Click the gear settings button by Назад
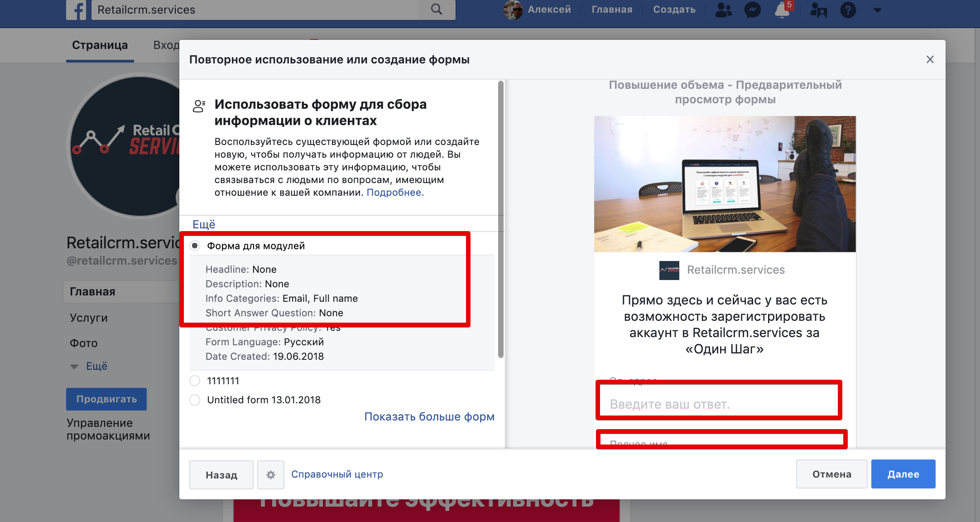 (x=271, y=474)
